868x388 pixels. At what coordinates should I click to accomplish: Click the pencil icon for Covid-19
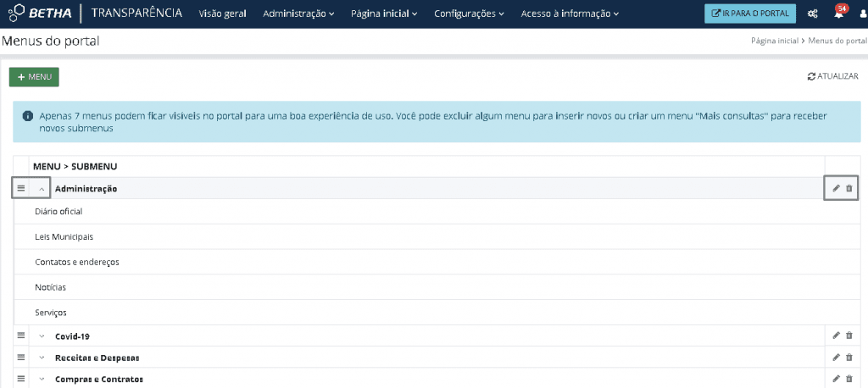(836, 335)
